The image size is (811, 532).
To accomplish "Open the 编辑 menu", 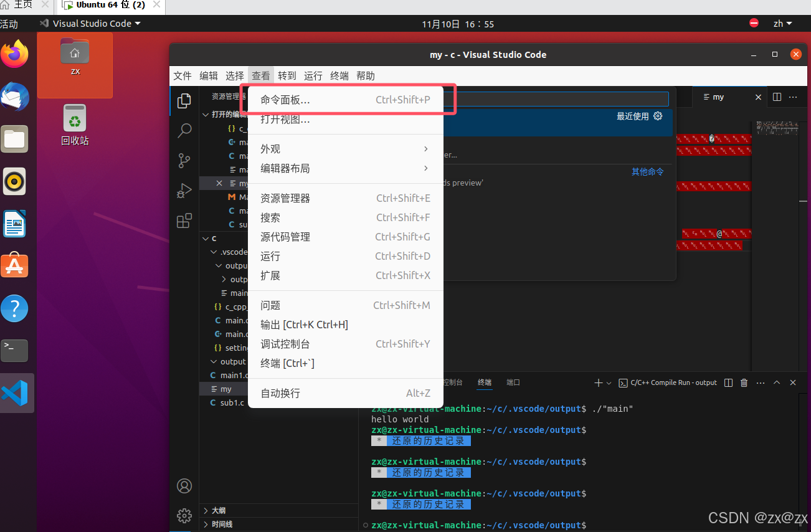I will [209, 76].
